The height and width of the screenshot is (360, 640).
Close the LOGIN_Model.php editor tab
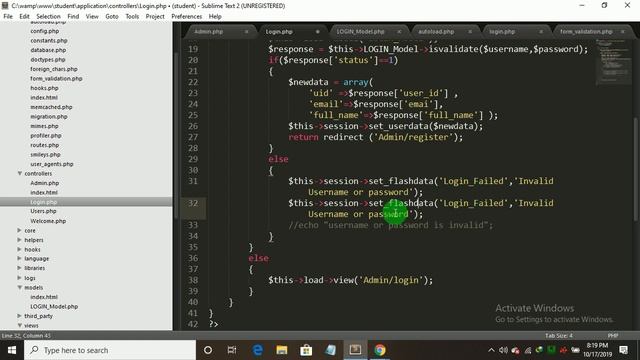(x=399, y=31)
